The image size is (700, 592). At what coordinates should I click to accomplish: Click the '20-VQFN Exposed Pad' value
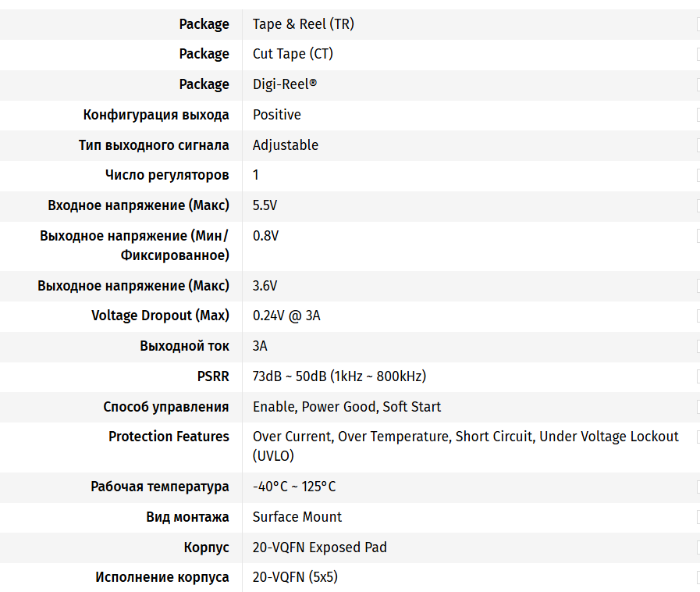pyautogui.click(x=319, y=547)
